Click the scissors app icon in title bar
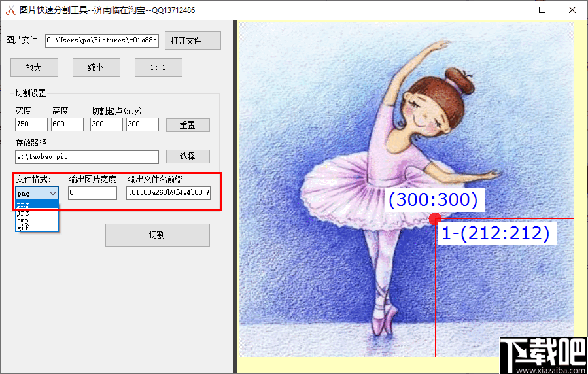Viewport: 588px width, 374px height. 10,10
